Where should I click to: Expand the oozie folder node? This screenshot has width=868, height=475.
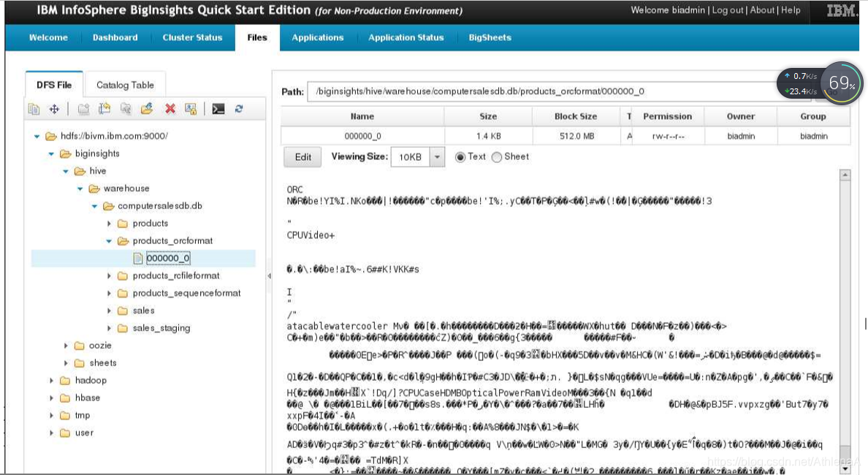[x=65, y=346]
